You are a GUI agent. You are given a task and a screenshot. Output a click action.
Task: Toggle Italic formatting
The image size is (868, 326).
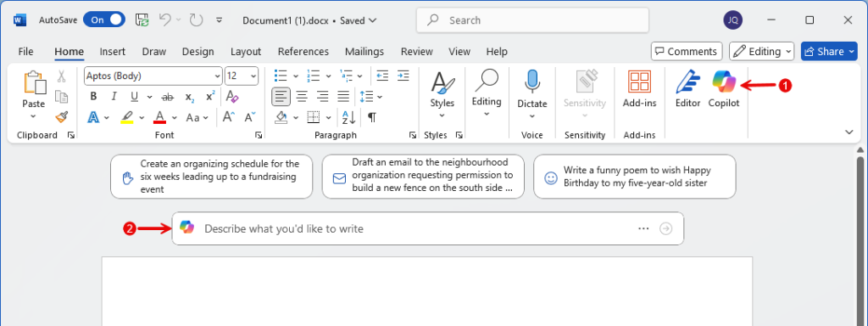pyautogui.click(x=114, y=97)
